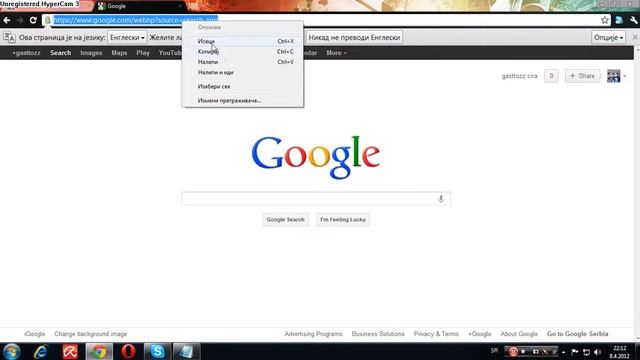Click the notifications count box showing 0
The height and width of the screenshot is (360, 640).
(x=551, y=76)
